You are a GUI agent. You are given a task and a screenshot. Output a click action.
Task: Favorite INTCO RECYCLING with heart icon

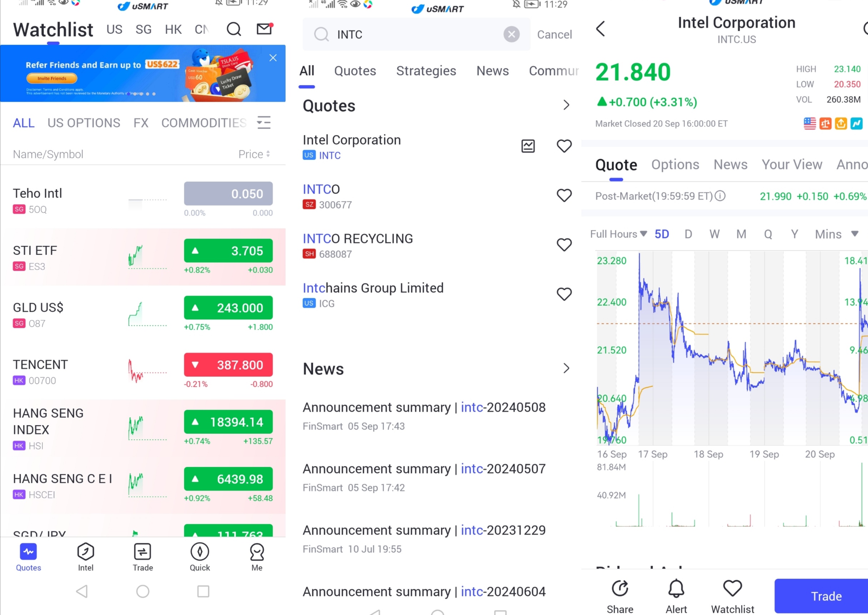564,245
